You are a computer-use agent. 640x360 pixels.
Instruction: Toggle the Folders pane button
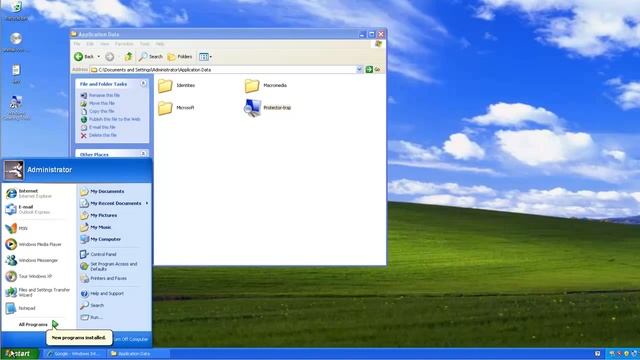(x=180, y=57)
